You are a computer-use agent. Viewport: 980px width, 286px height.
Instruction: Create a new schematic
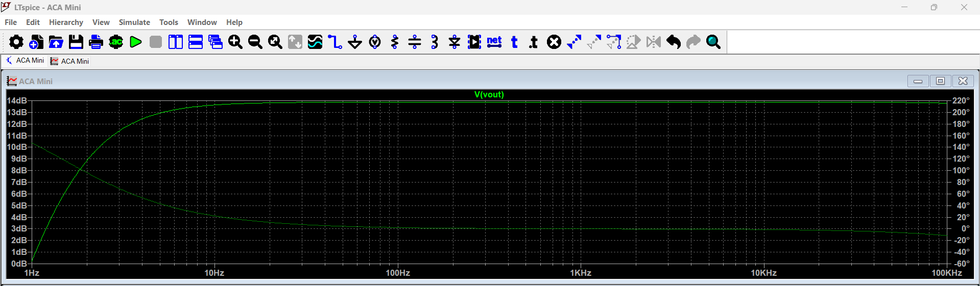[x=36, y=42]
